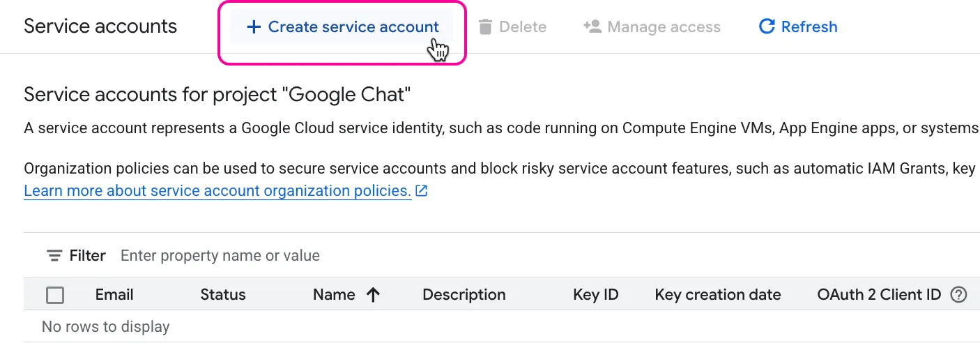
Task: Sort by the Key creation date column header
Action: 718,295
